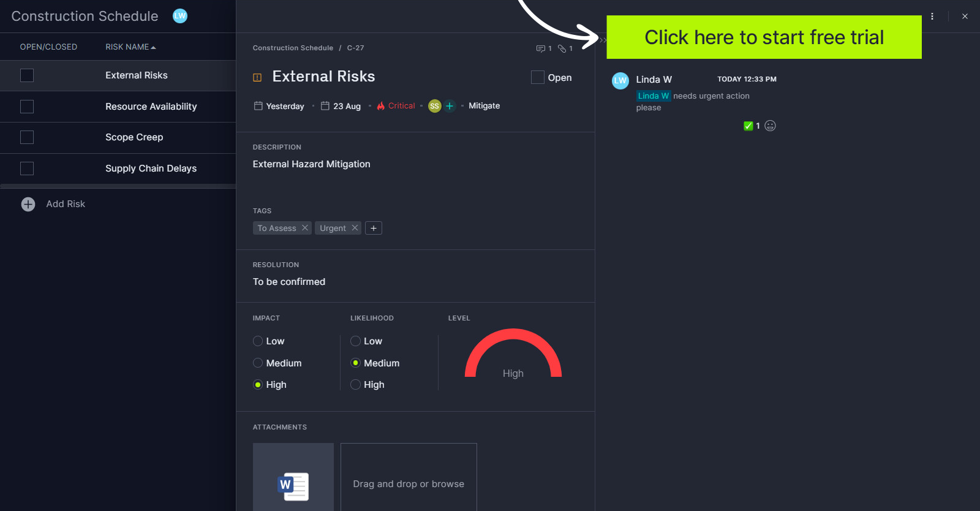This screenshot has height=511, width=980.
Task: Click here to start free trial banner
Action: point(764,37)
